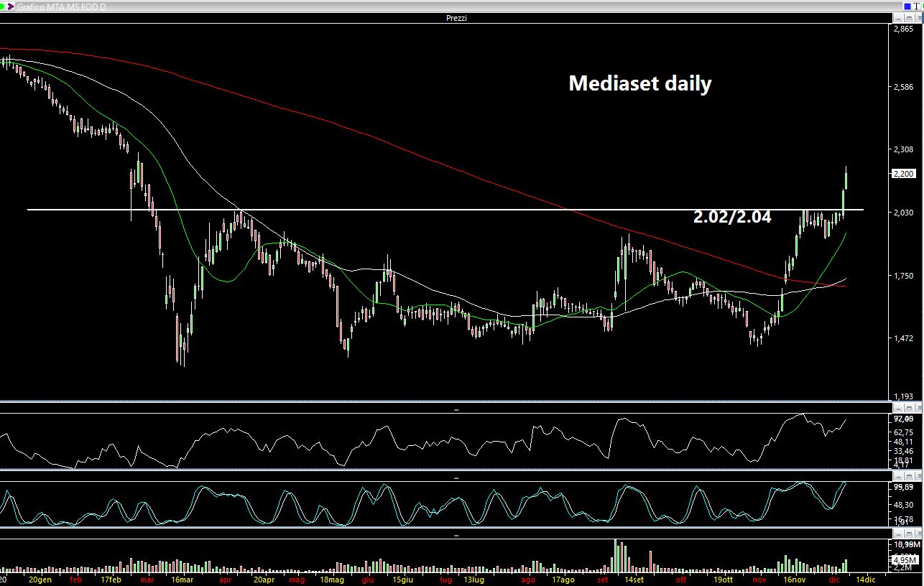Open the blue color square in the title bar
This screenshot has height=586, width=924.
pos(908,6)
